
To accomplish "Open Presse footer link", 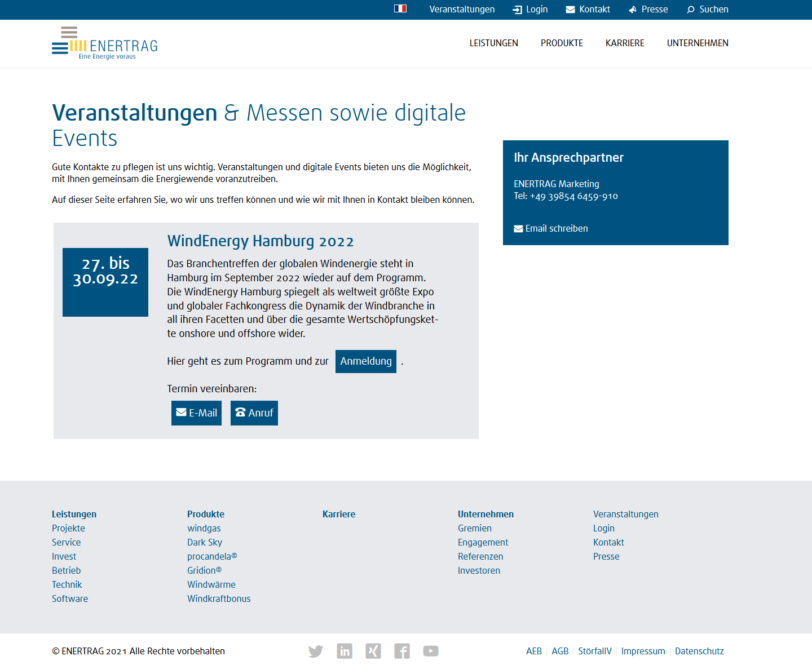I will [x=606, y=556].
